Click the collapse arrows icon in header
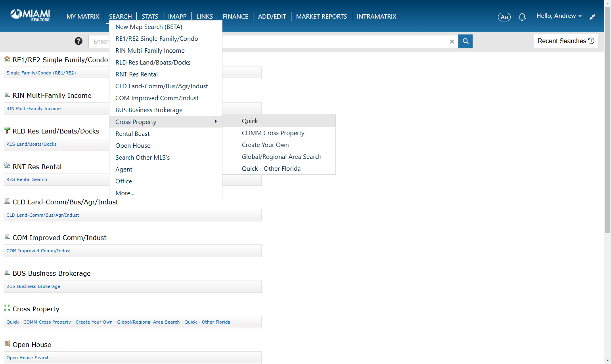 (x=592, y=17)
